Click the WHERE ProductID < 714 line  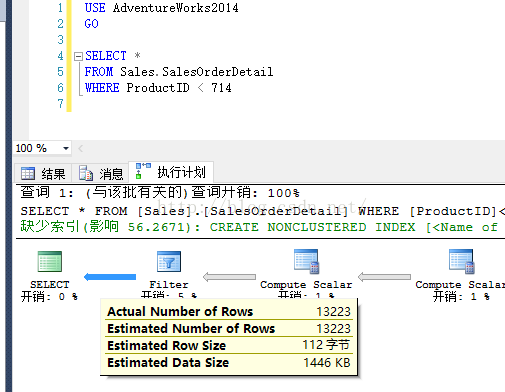pyautogui.click(x=158, y=88)
